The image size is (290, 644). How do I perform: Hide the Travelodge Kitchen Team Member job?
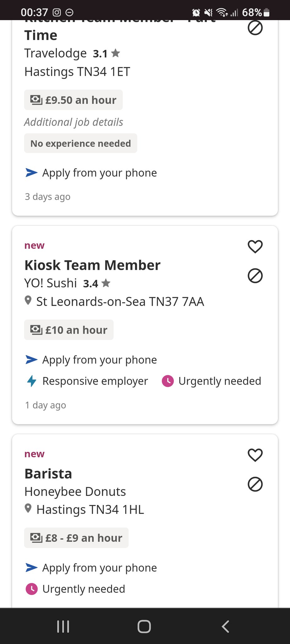255,28
